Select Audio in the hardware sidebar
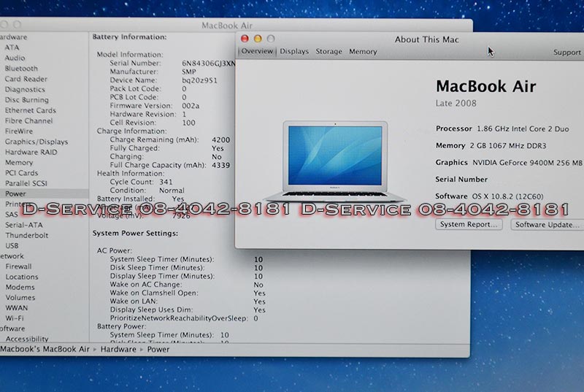The image size is (584, 392). pos(15,58)
